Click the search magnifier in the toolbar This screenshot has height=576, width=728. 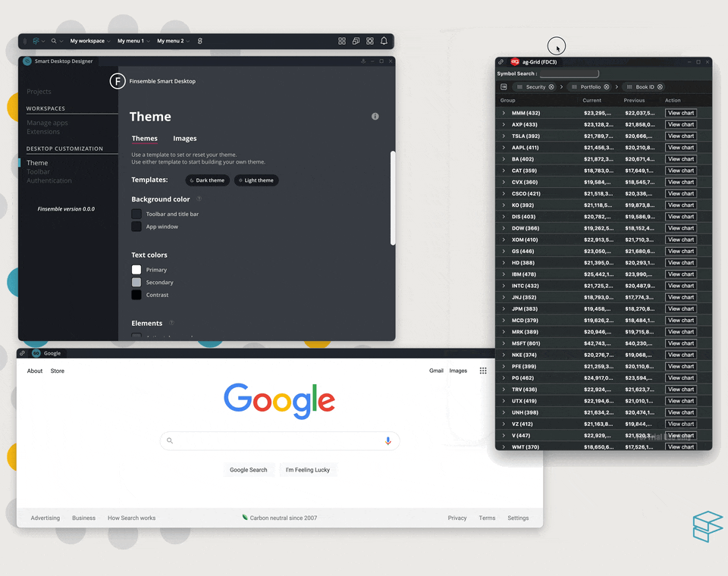click(x=54, y=41)
